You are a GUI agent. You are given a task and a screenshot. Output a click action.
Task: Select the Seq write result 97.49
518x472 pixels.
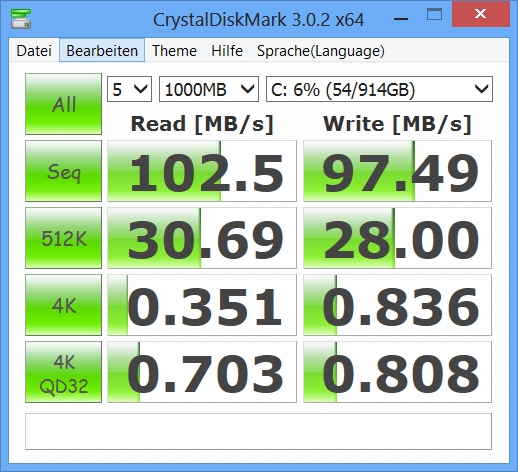397,171
